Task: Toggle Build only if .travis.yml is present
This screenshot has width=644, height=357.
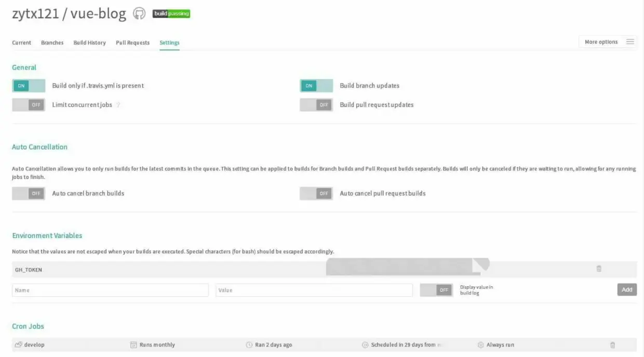Action: (x=29, y=86)
